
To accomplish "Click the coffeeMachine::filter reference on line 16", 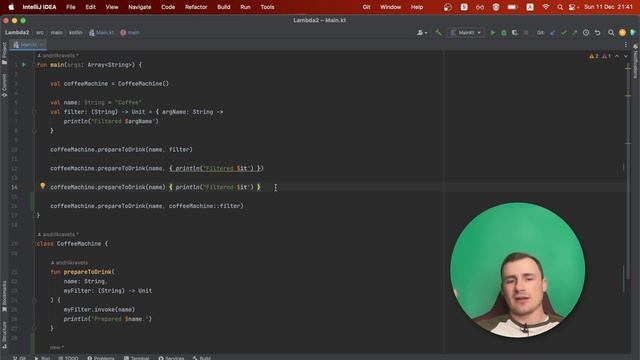I will click(x=205, y=206).
